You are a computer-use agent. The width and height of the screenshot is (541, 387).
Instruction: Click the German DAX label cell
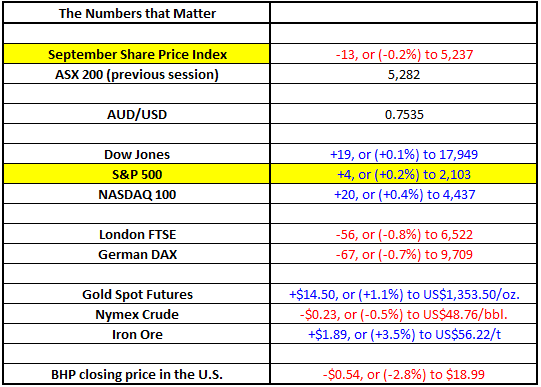[137, 254]
